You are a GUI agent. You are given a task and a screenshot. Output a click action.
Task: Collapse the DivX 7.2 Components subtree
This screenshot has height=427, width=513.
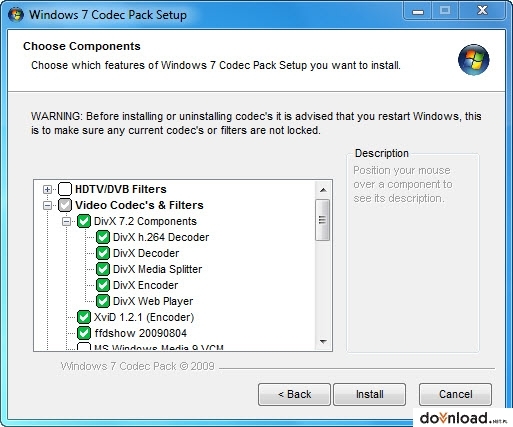pos(66,221)
